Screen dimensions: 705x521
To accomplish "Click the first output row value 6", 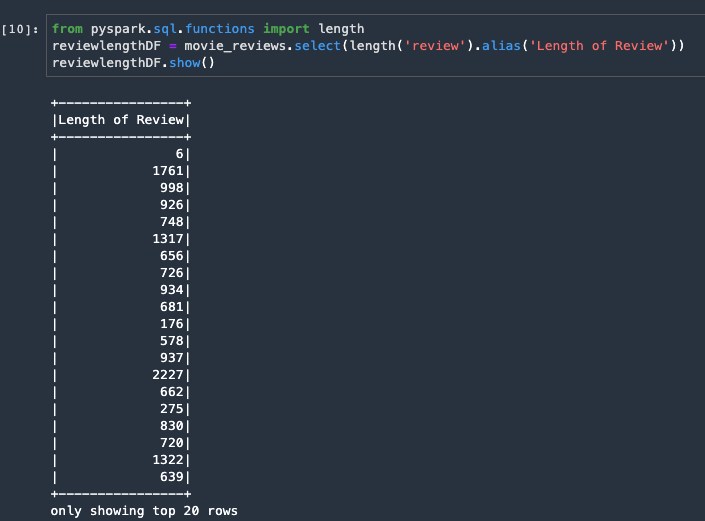I will coord(179,154).
